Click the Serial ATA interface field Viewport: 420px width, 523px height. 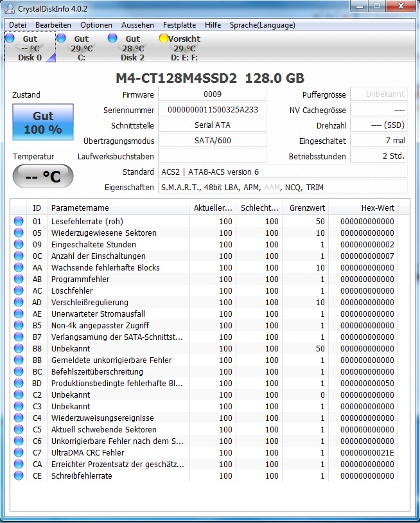coord(213,125)
